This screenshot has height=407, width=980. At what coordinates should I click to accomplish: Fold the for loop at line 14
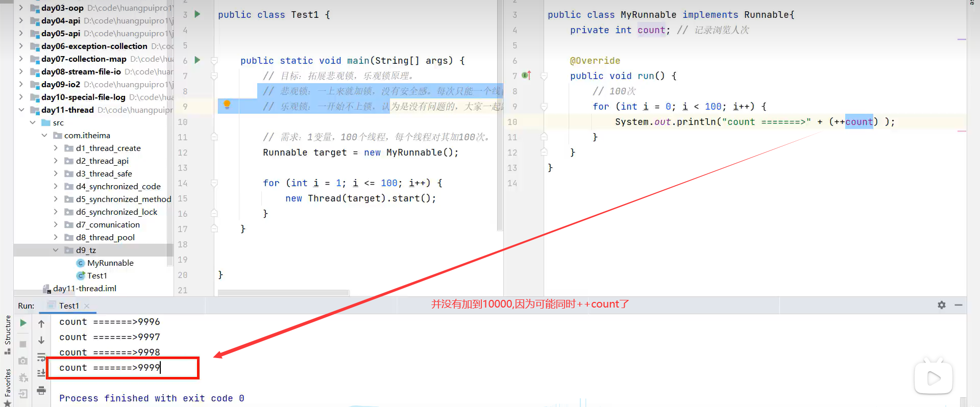tap(214, 183)
